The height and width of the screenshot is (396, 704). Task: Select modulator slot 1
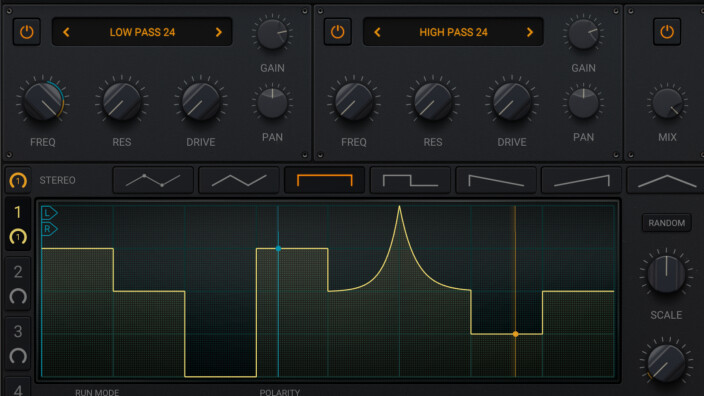pos(18,212)
